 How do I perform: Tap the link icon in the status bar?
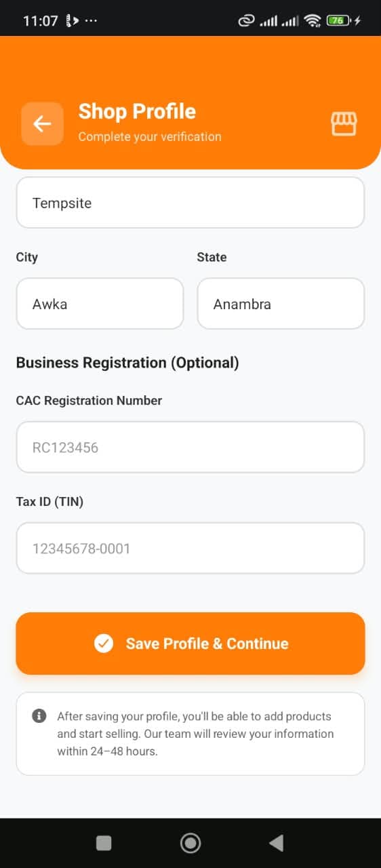(245, 21)
